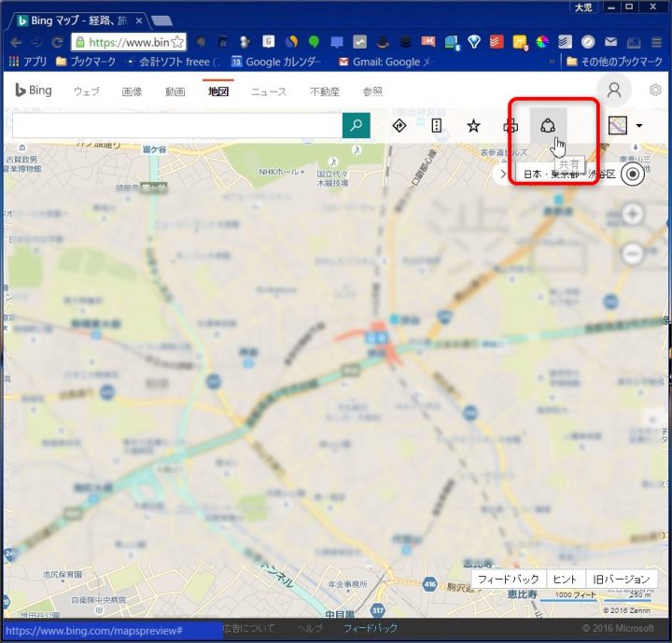Click the browser Back arrow
This screenshot has height=643, width=672.
click(x=16, y=42)
